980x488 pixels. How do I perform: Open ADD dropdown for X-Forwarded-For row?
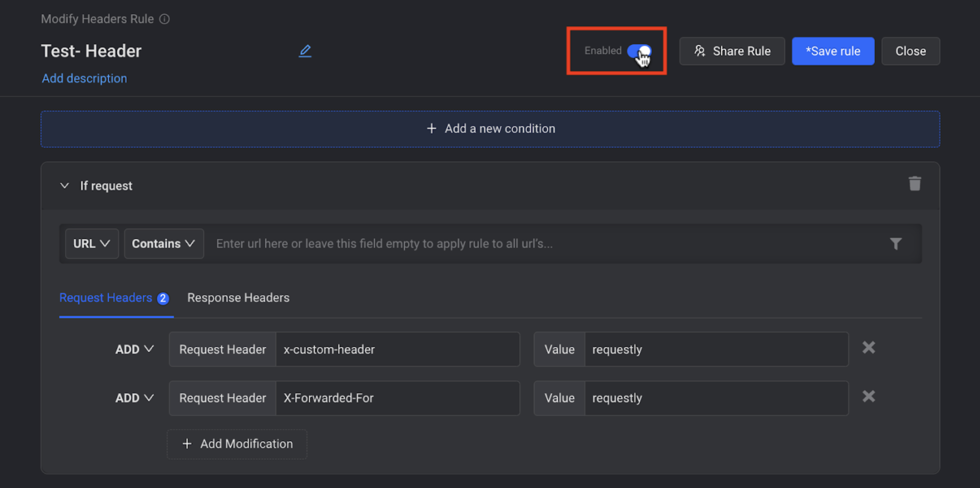(x=134, y=398)
